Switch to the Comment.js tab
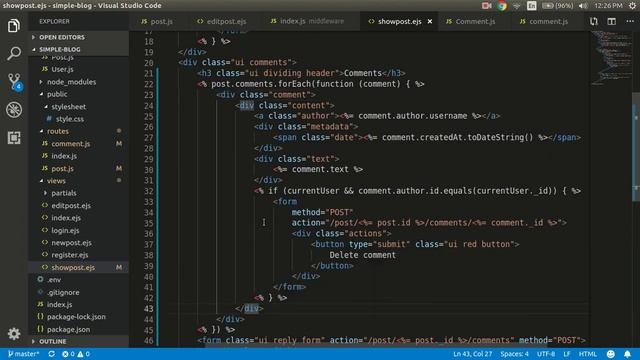The height and width of the screenshot is (360, 640). pos(471,21)
